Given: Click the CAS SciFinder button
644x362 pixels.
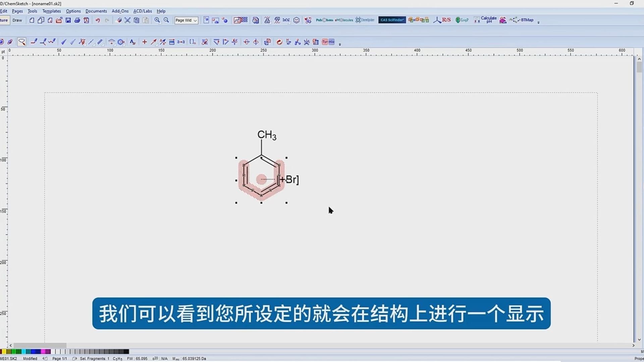Looking at the screenshot, I should [x=392, y=20].
